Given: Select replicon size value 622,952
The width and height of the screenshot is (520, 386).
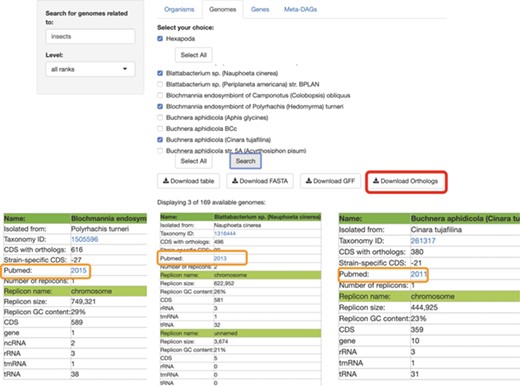Looking at the screenshot, I should pos(224,283).
